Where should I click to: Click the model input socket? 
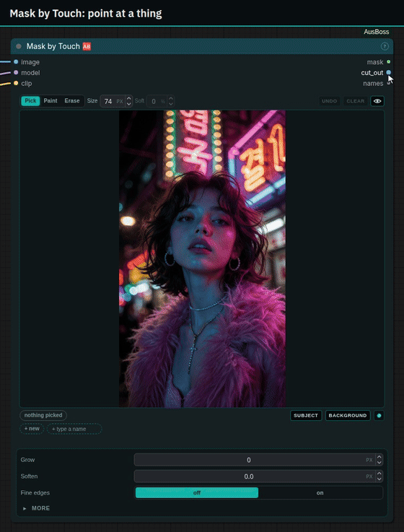tap(16, 72)
